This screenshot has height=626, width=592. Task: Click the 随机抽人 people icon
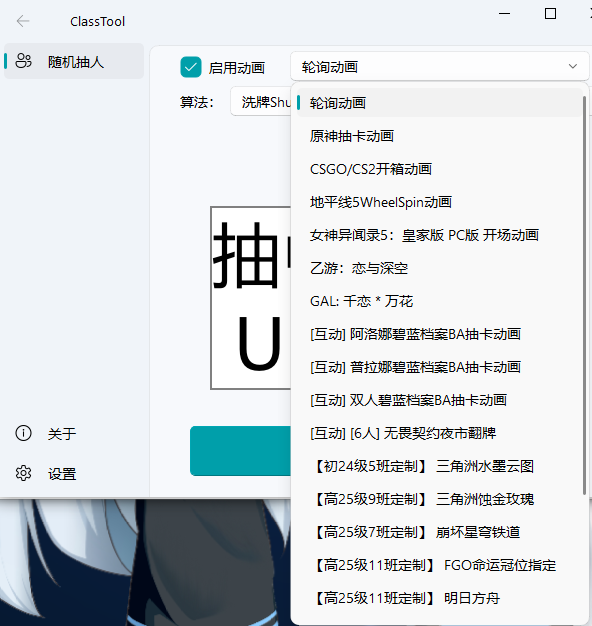(x=23, y=61)
